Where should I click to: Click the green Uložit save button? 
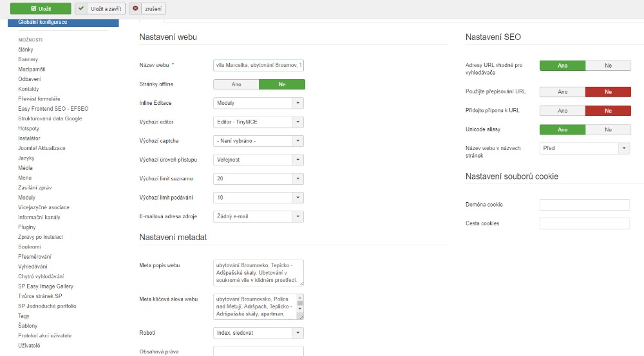click(x=40, y=9)
